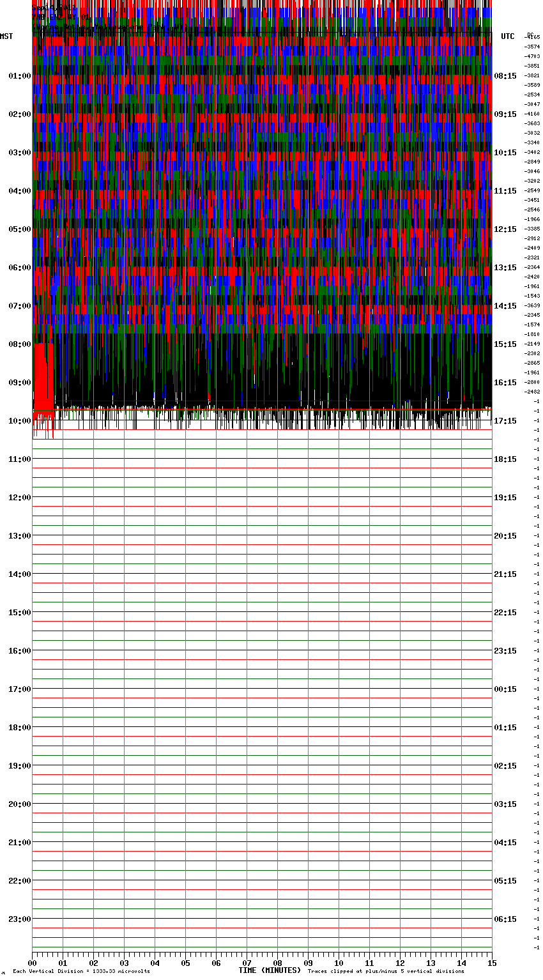
Task: Select the DC offset value -3821
Action: (532, 75)
